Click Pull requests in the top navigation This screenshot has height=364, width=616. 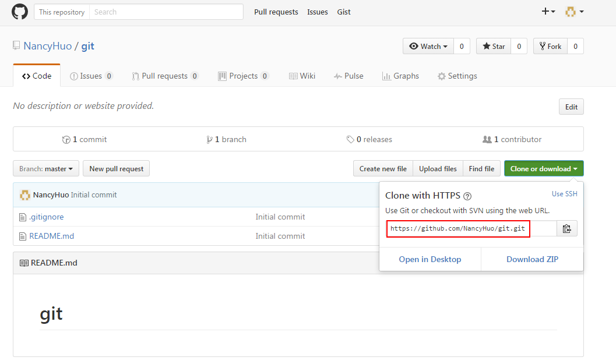tap(276, 12)
